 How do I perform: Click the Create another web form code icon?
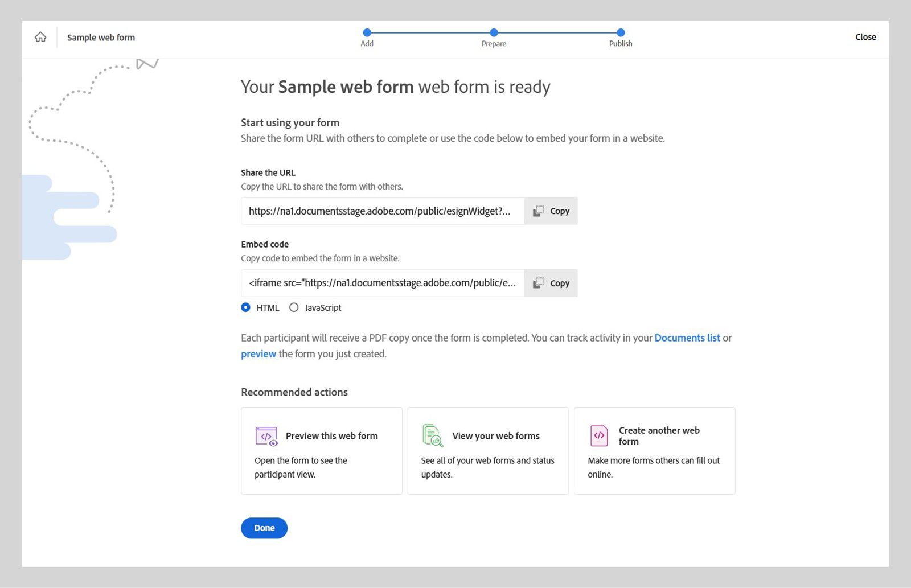[598, 435]
